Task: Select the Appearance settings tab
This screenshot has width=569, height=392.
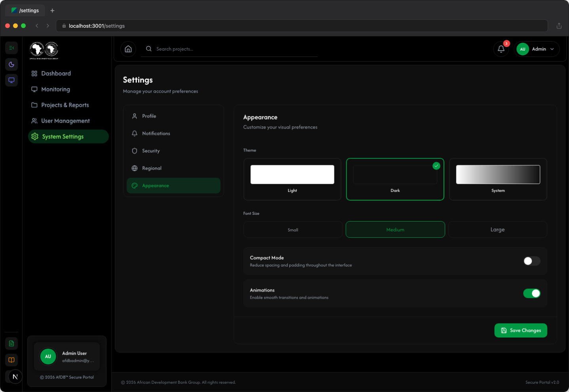Action: click(173, 186)
